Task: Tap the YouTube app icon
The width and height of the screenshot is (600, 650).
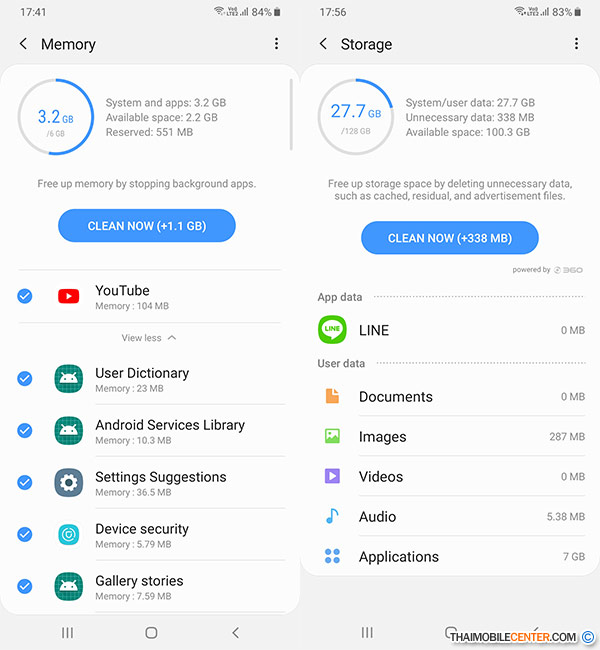Action: coord(68,296)
